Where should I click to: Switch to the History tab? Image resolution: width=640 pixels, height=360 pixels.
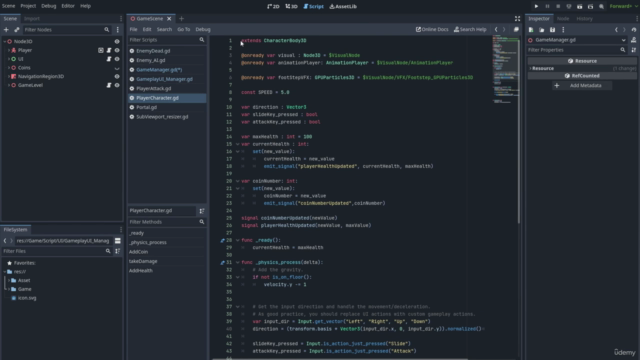pyautogui.click(x=584, y=19)
